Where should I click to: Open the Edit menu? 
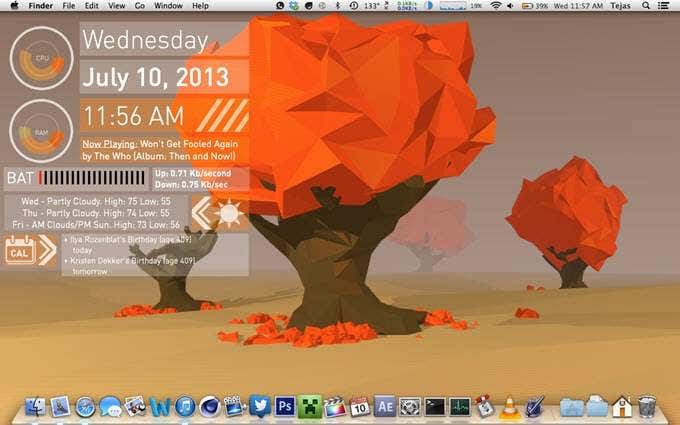[92, 6]
